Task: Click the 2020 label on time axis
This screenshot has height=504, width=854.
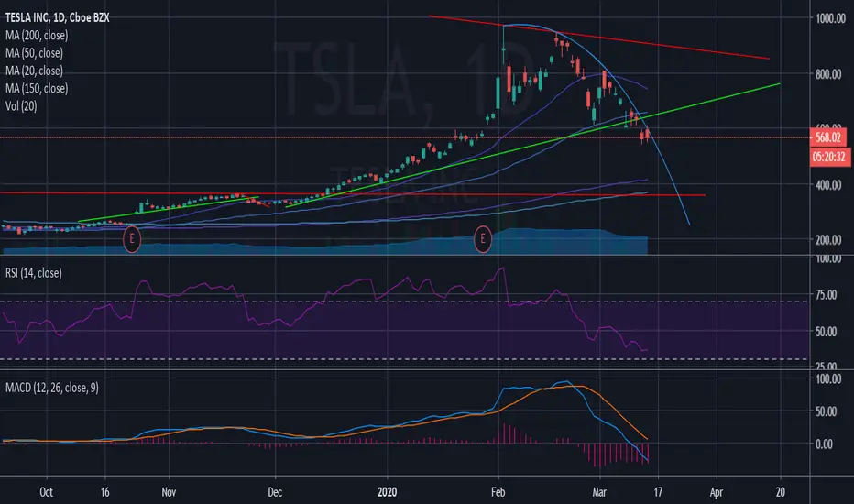Action: [x=388, y=492]
